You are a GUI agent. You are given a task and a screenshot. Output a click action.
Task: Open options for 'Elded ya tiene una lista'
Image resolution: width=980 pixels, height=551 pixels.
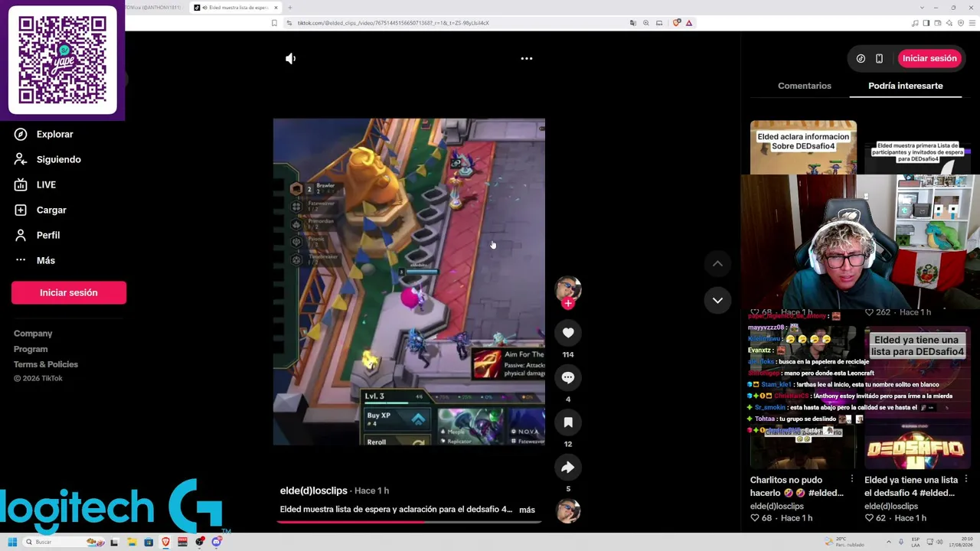[965, 480]
